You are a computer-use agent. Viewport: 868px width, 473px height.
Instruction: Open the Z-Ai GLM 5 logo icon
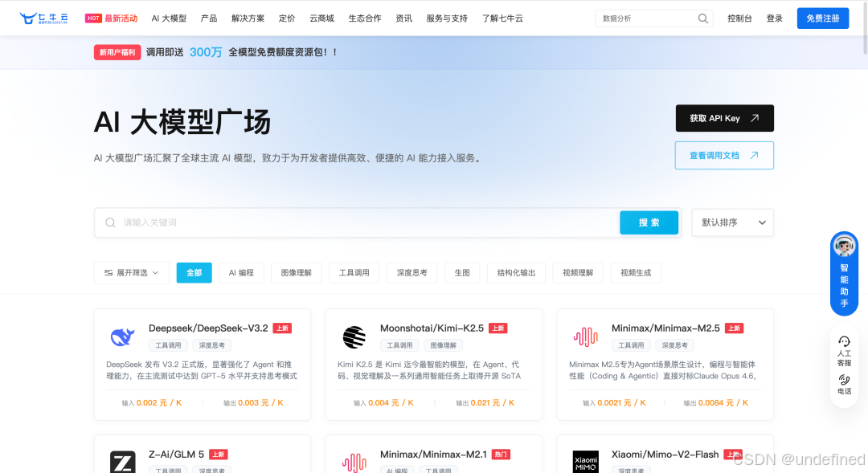click(x=122, y=462)
